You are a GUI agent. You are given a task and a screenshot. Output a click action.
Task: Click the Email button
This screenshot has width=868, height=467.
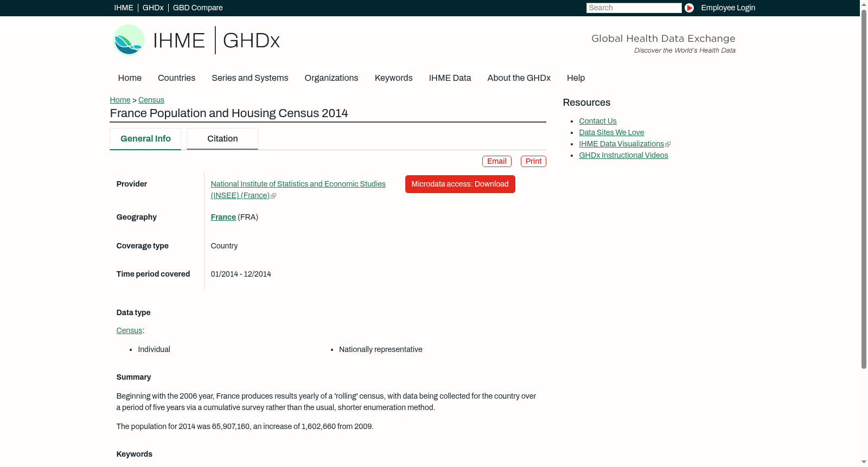pos(497,162)
